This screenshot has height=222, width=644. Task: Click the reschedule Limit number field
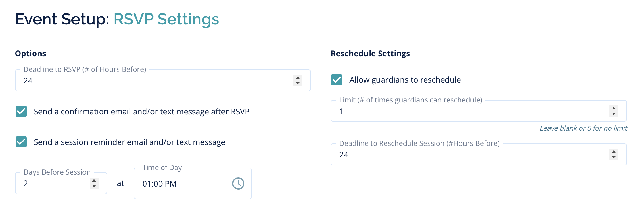470,111
